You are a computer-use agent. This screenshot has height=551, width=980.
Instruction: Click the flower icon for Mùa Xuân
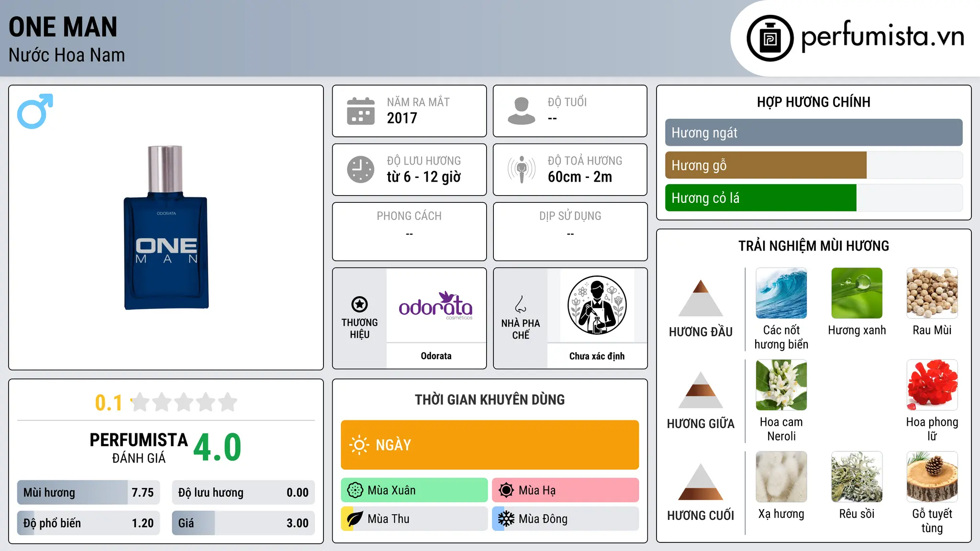pyautogui.click(x=355, y=490)
